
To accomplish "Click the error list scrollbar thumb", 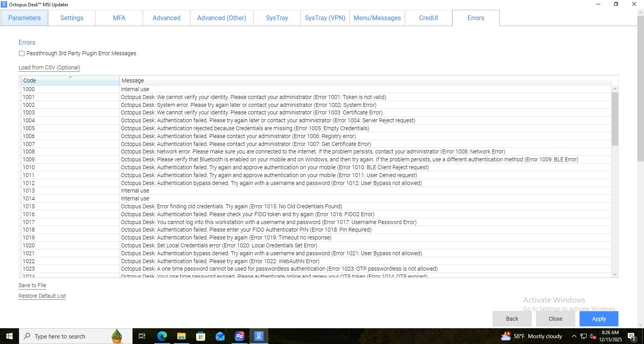I will coord(615,119).
